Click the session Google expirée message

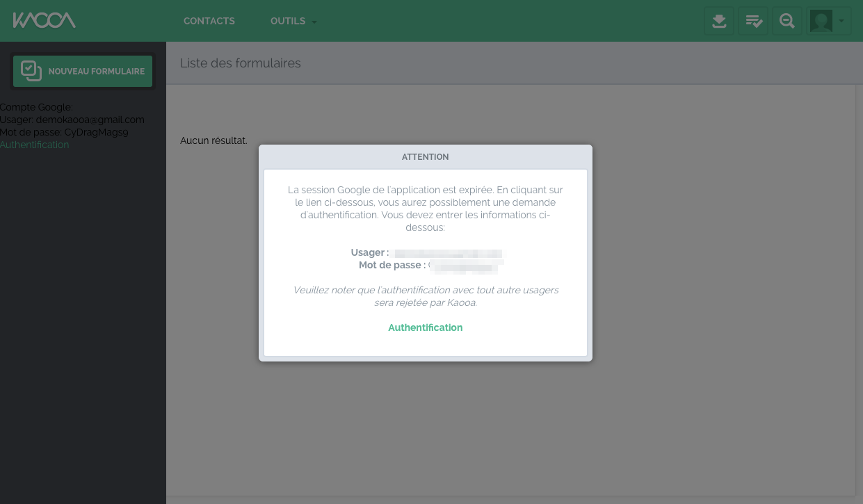point(426,209)
